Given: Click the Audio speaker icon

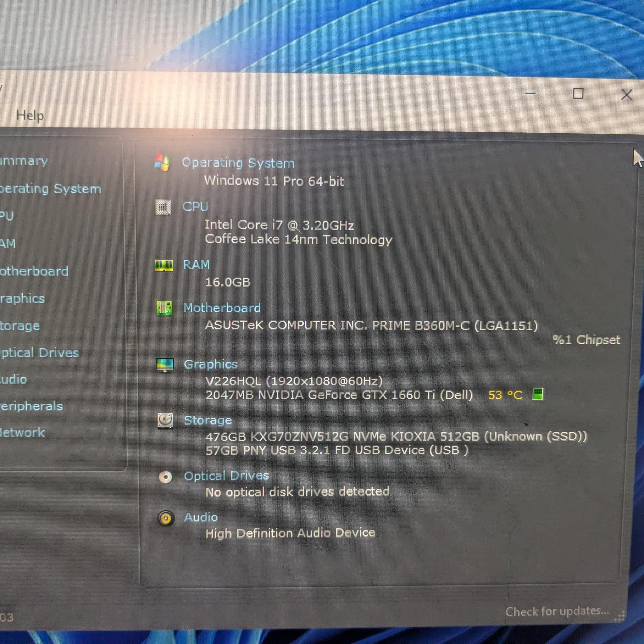Looking at the screenshot, I should pyautogui.click(x=166, y=519).
